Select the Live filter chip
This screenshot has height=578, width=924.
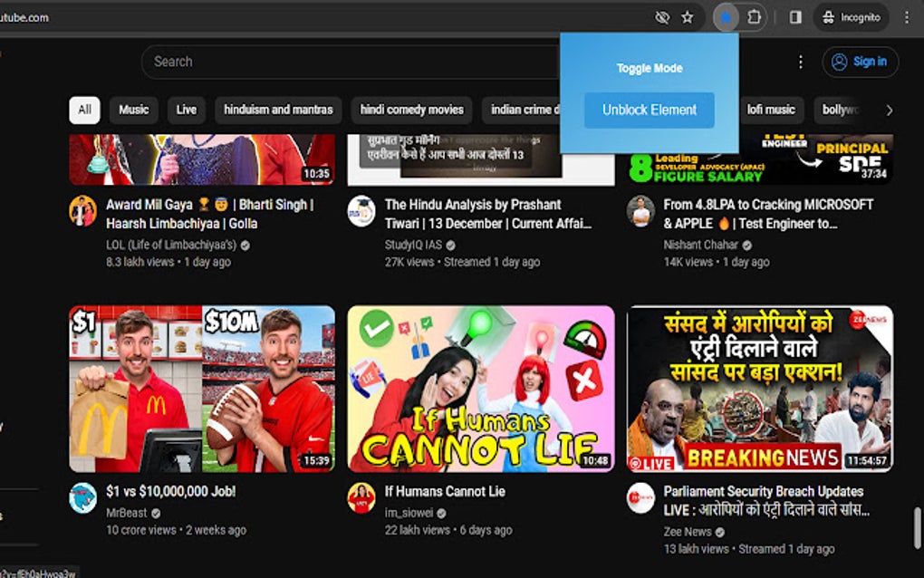[x=186, y=110]
